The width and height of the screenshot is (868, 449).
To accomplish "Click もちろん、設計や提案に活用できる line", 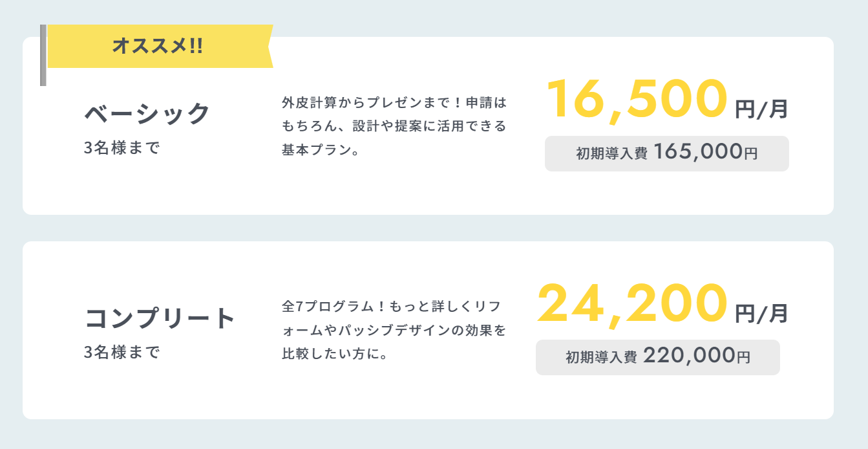I will click(x=394, y=126).
